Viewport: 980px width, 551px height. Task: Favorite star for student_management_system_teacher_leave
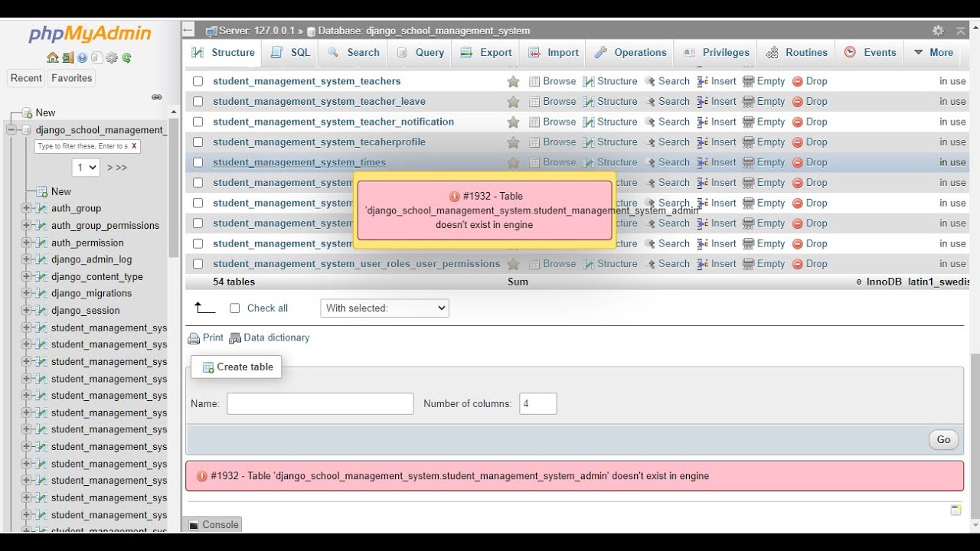(513, 102)
